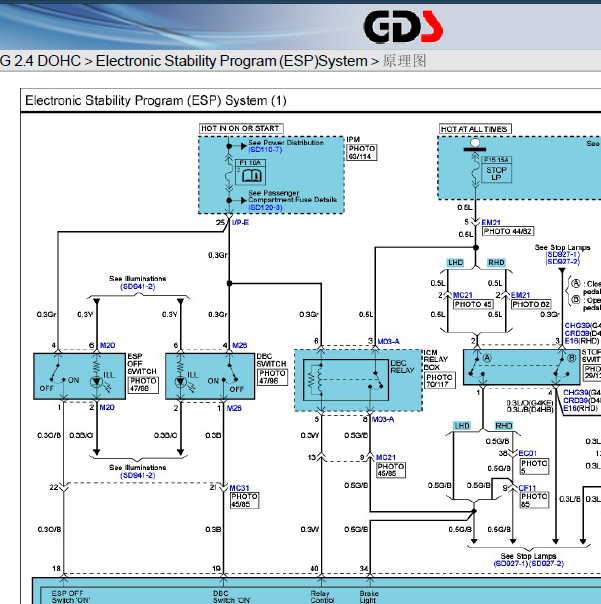This screenshot has height=604, width=601.
Task: Open the PHOTO 45 box
Action: tap(473, 304)
